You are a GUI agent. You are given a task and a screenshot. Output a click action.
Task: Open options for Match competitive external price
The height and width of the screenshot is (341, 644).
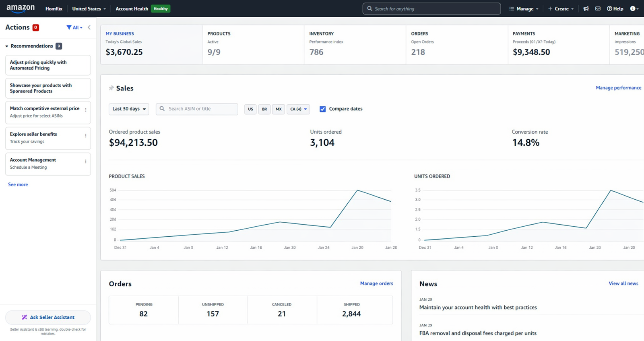(85, 110)
